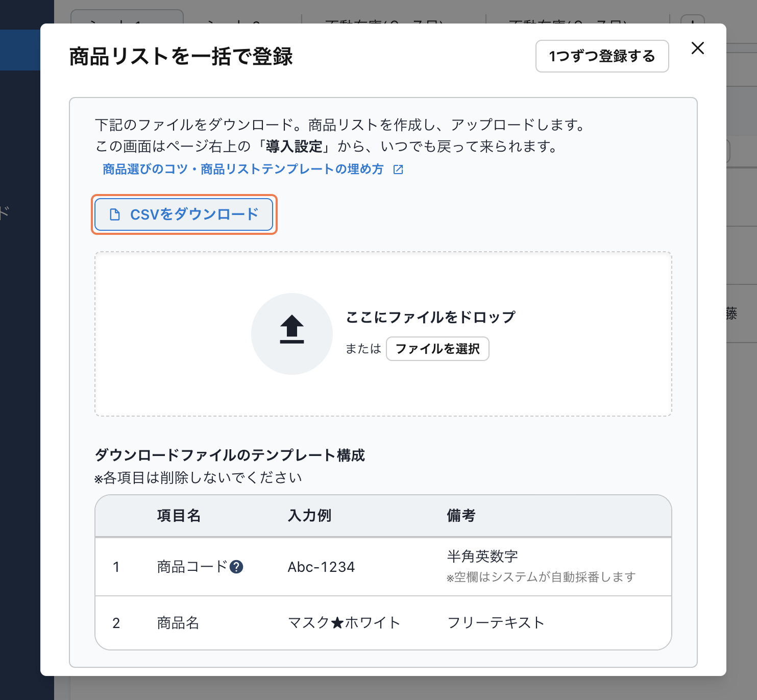Close the bulk product registration dialog
Image resolution: width=757 pixels, height=700 pixels.
697,49
